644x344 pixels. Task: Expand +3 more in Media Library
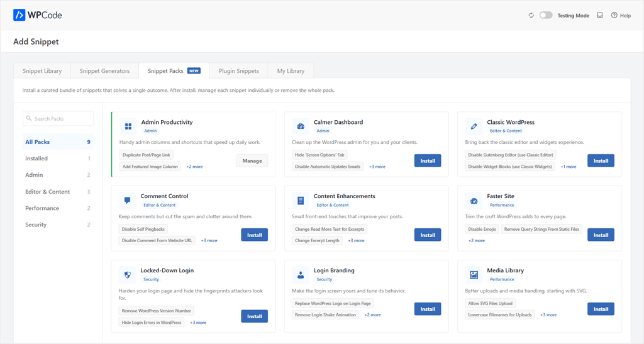pos(548,315)
